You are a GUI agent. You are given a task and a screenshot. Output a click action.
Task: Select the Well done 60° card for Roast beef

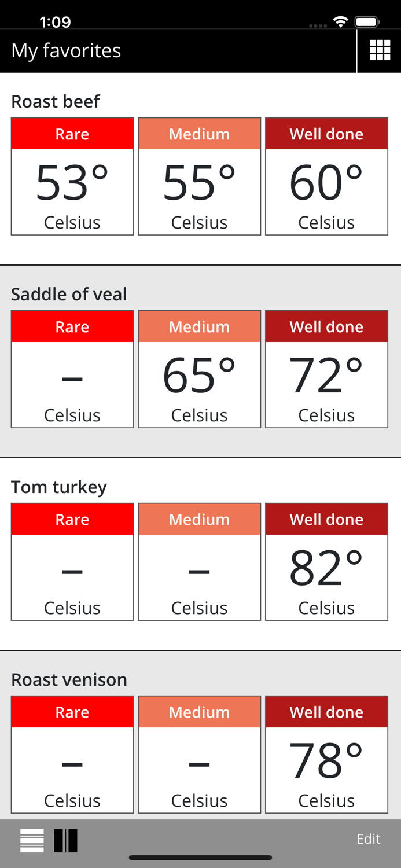(x=326, y=176)
